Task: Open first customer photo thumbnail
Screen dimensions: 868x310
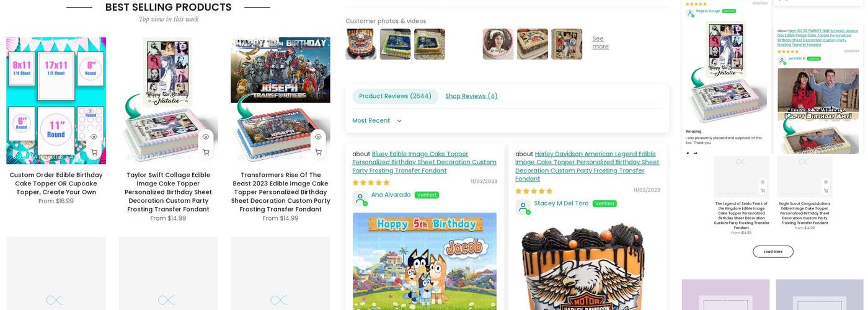Action: pyautogui.click(x=361, y=44)
